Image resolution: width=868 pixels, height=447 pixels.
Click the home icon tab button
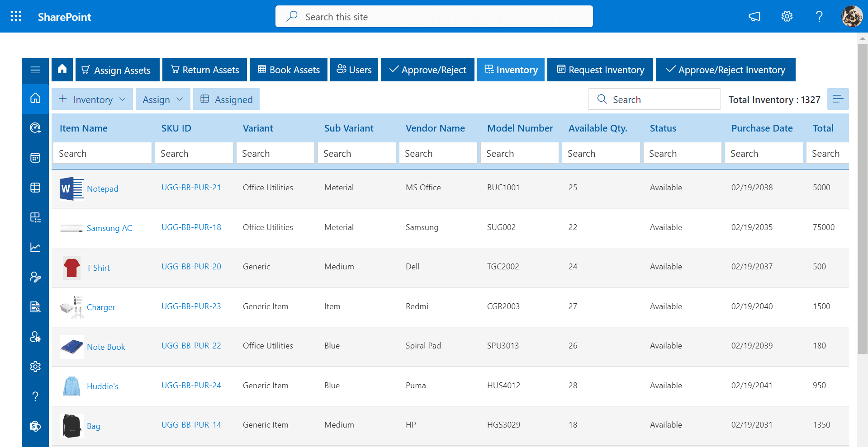click(62, 70)
